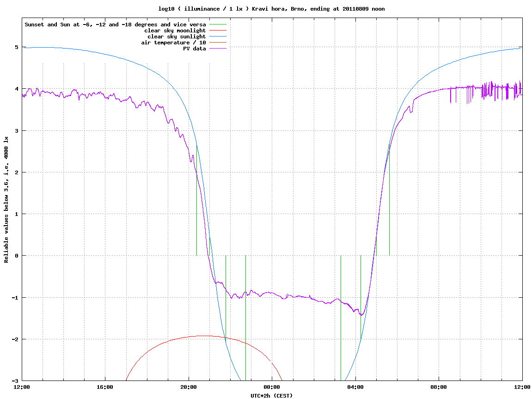
Task: Click the blue legend line sample for sunlight
Action: [218, 37]
